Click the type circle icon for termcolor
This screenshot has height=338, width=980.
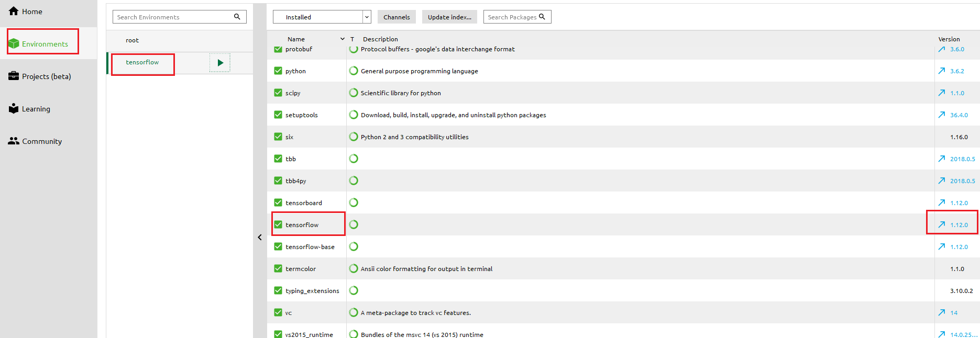click(354, 268)
